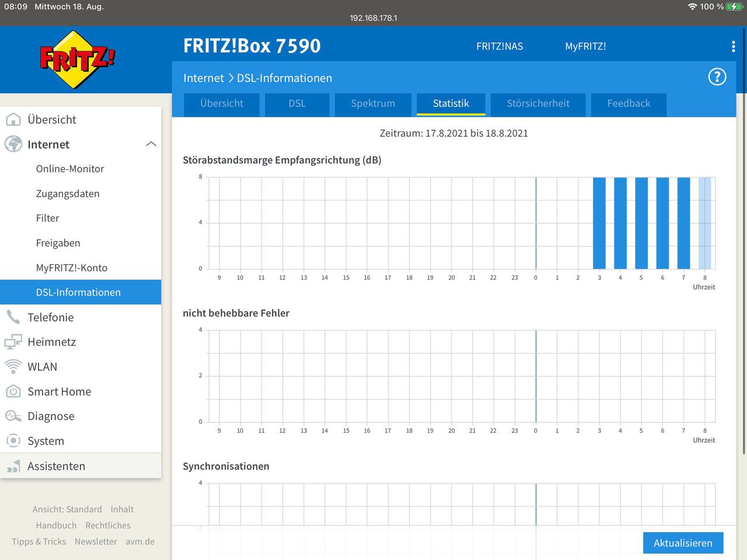747x560 pixels.
Task: Click the Tipps & Tricks link
Action: [39, 541]
